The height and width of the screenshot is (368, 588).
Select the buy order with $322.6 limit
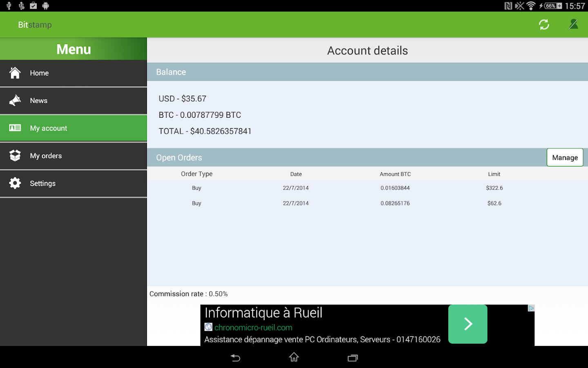pyautogui.click(x=367, y=188)
